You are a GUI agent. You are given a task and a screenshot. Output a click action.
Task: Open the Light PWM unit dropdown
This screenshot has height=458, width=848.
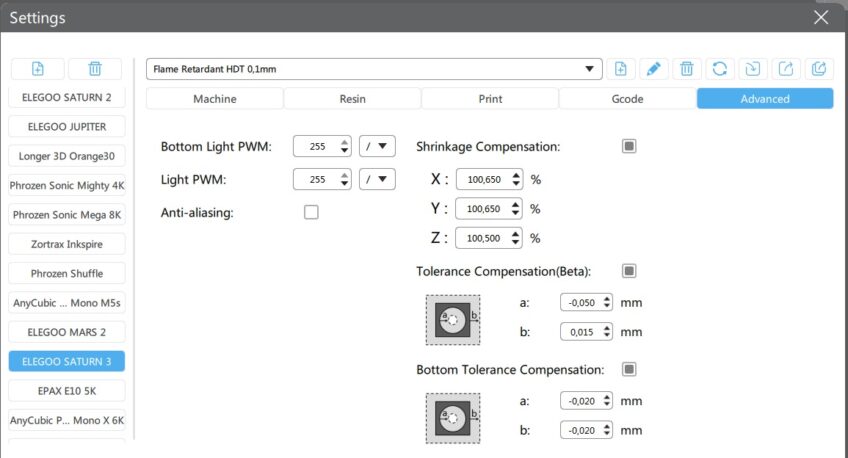[x=379, y=179]
